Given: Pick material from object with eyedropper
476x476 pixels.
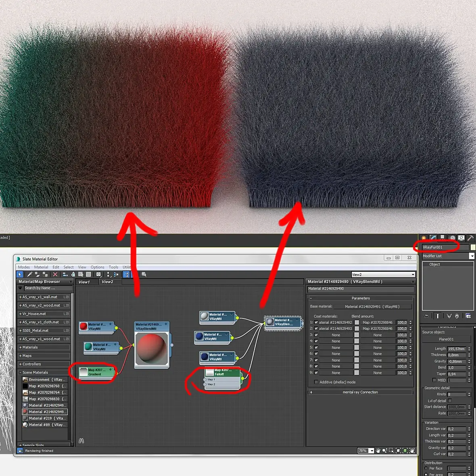Looking at the screenshot, I should pyautogui.click(x=29, y=274).
